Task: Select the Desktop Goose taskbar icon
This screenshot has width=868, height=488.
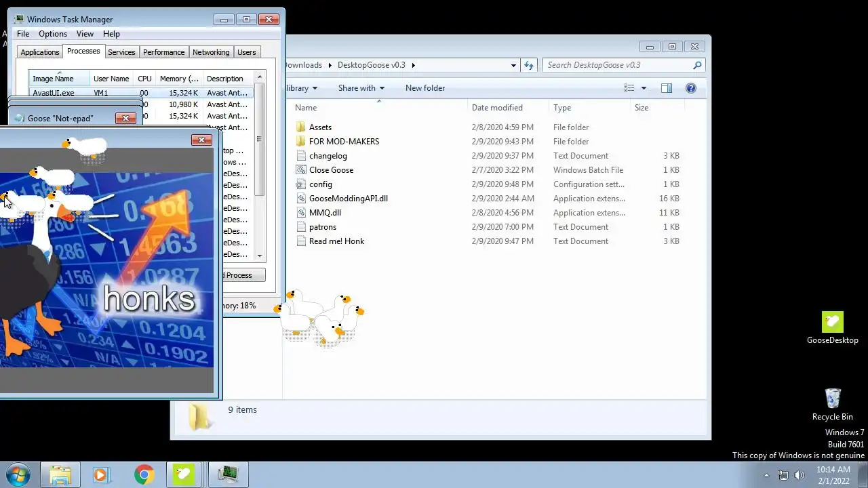Action: (x=184, y=474)
